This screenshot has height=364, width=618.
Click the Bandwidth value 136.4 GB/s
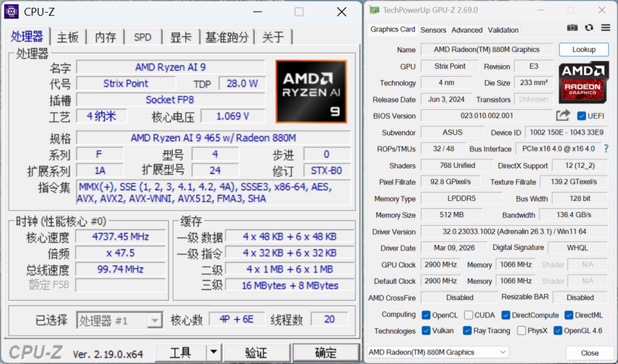pyautogui.click(x=574, y=215)
